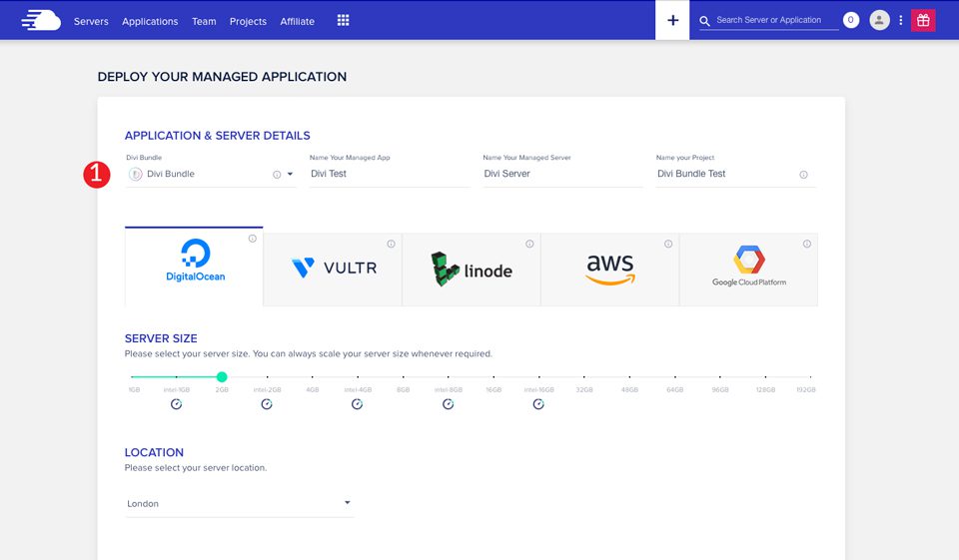Image resolution: width=959 pixels, height=560 pixels.
Task: Open the apps grid icon
Action: (x=343, y=20)
